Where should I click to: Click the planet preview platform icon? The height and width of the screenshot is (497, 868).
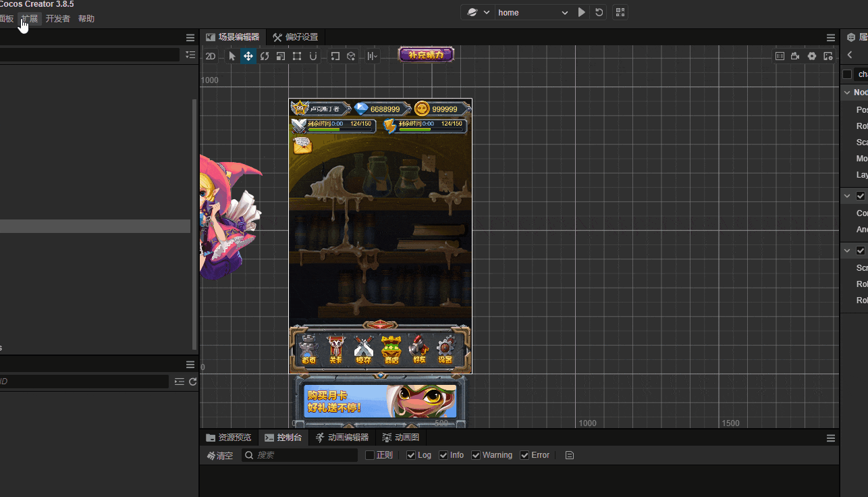(x=472, y=12)
